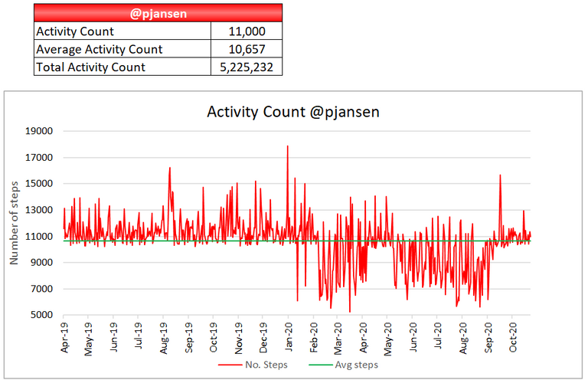Click the 5000 y-axis label
588x380 pixels.
click(41, 315)
